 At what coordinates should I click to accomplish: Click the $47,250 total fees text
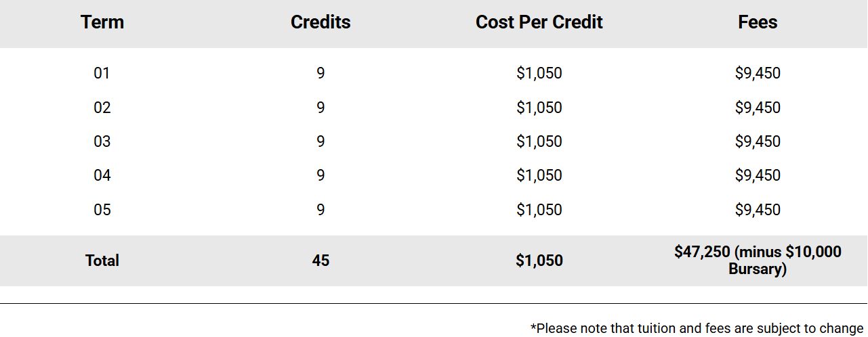pos(703,252)
